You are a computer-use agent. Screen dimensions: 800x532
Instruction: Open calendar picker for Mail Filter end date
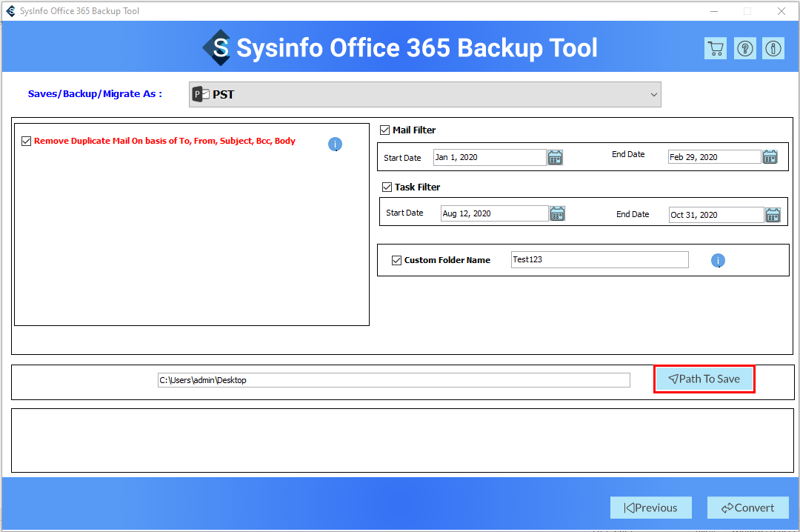pyautogui.click(x=770, y=157)
